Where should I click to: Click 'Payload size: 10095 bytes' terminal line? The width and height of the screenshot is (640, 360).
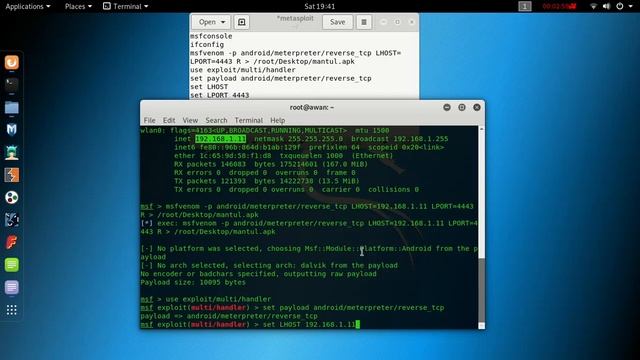pyautogui.click(x=193, y=282)
